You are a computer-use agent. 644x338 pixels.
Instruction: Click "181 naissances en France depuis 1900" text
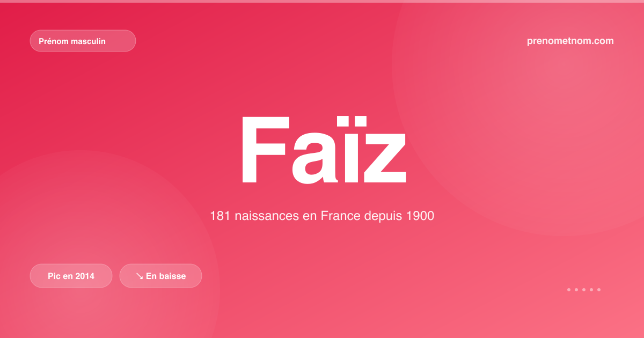pyautogui.click(x=322, y=216)
